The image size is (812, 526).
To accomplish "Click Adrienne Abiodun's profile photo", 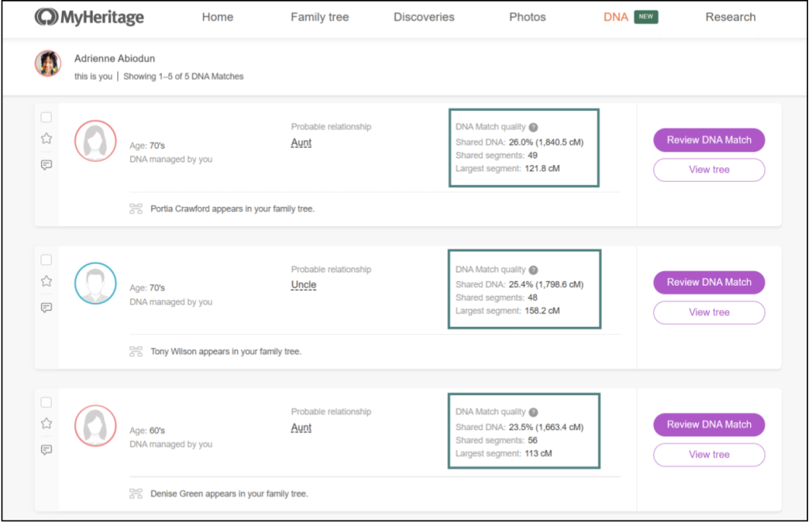I will [x=48, y=64].
